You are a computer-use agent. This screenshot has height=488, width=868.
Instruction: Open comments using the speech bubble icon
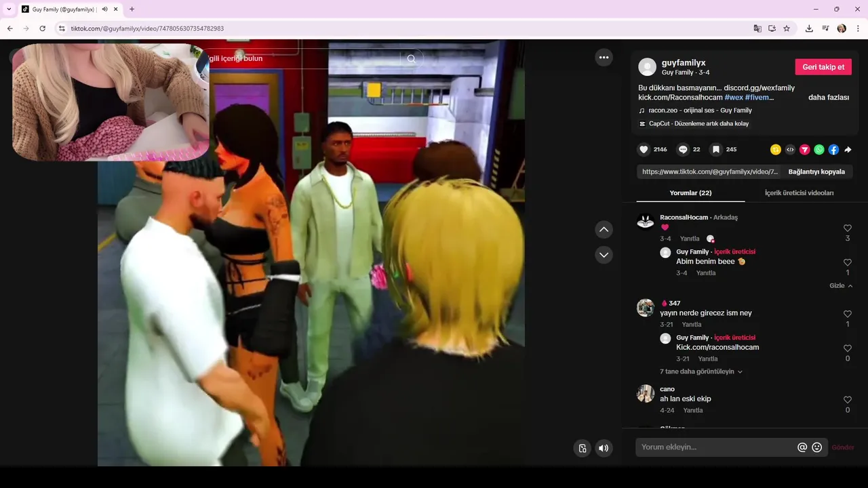(x=683, y=150)
